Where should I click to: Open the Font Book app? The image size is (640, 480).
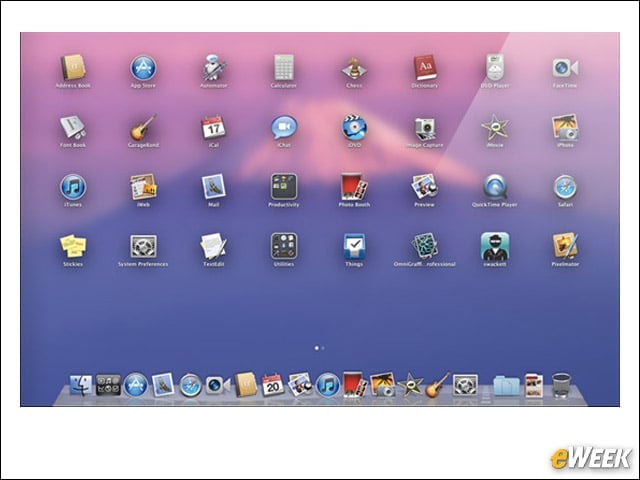tap(73, 127)
